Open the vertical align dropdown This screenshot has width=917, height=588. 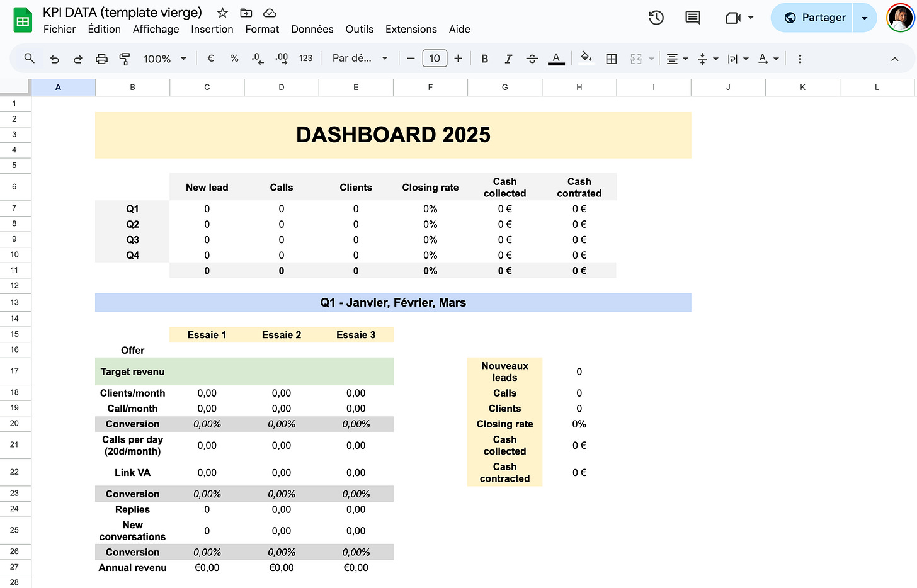tap(708, 59)
